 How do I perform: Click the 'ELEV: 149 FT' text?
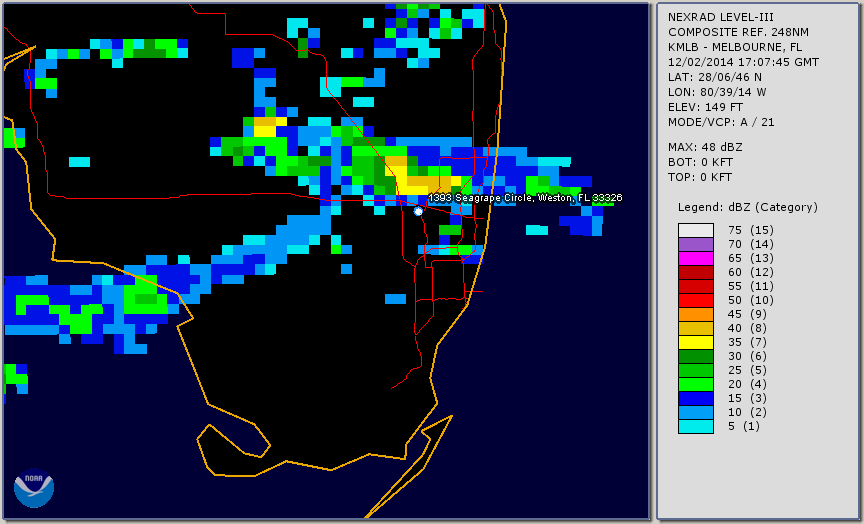[705, 107]
